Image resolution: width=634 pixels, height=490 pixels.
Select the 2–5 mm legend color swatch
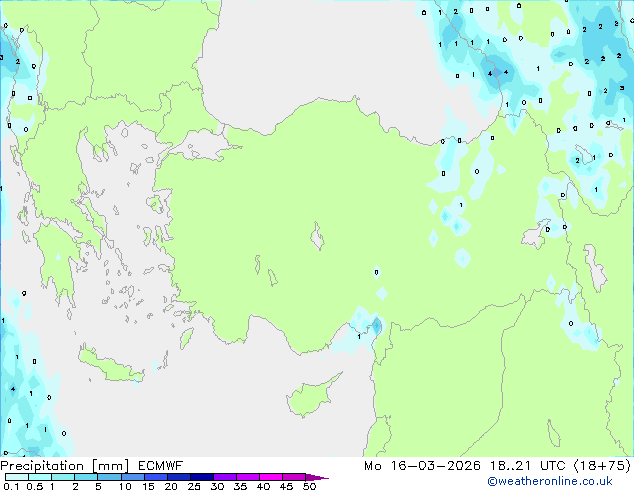(86, 477)
